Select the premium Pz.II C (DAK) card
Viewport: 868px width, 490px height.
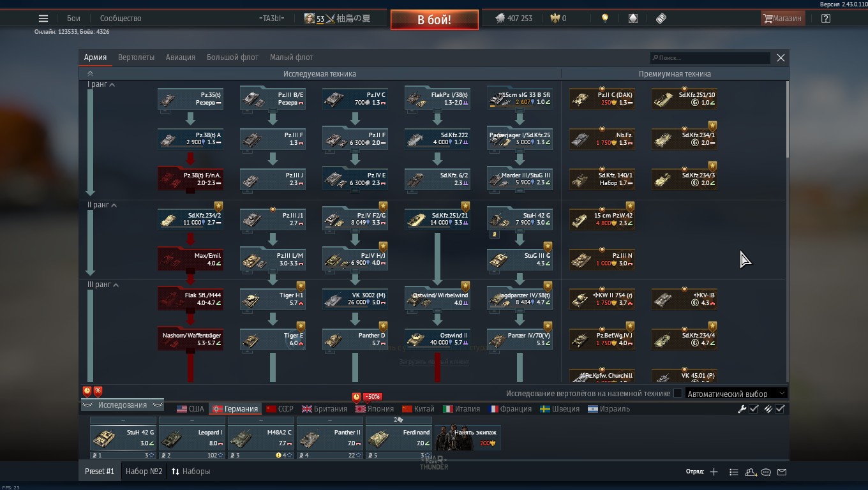pyautogui.click(x=602, y=99)
